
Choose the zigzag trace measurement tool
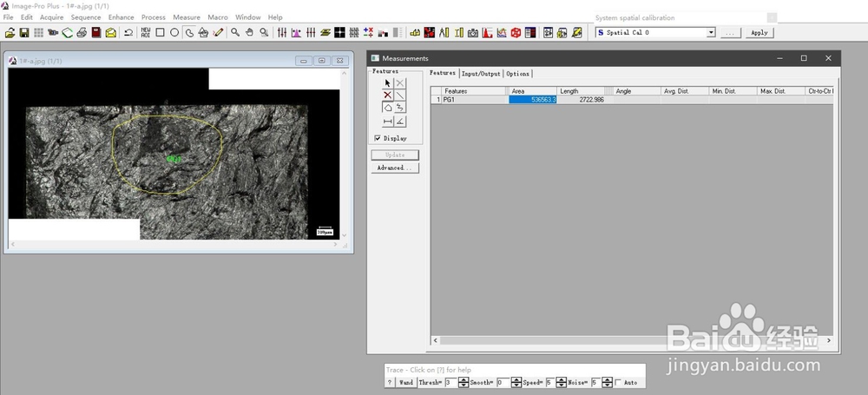pos(399,108)
